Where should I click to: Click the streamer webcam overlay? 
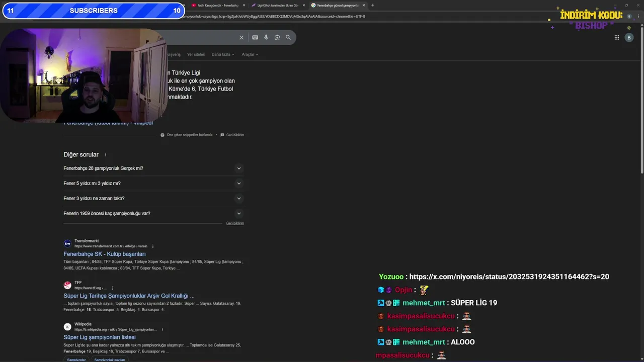point(83,74)
